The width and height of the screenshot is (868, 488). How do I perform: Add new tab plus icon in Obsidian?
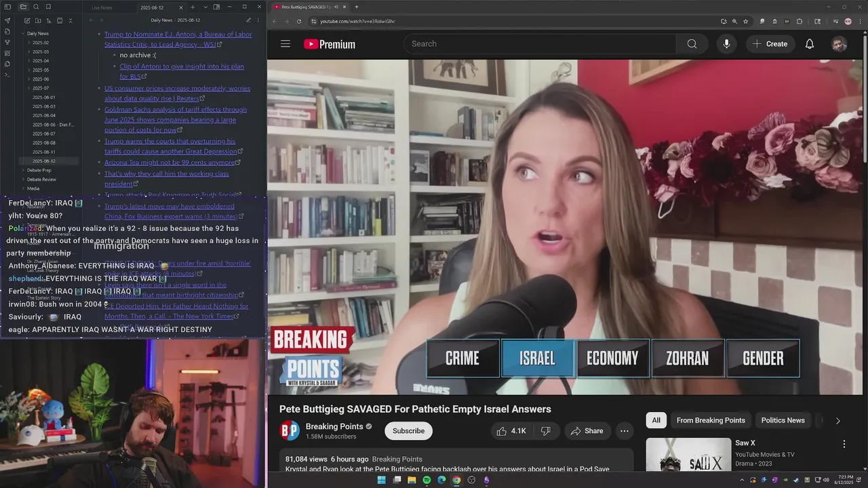pos(193,7)
